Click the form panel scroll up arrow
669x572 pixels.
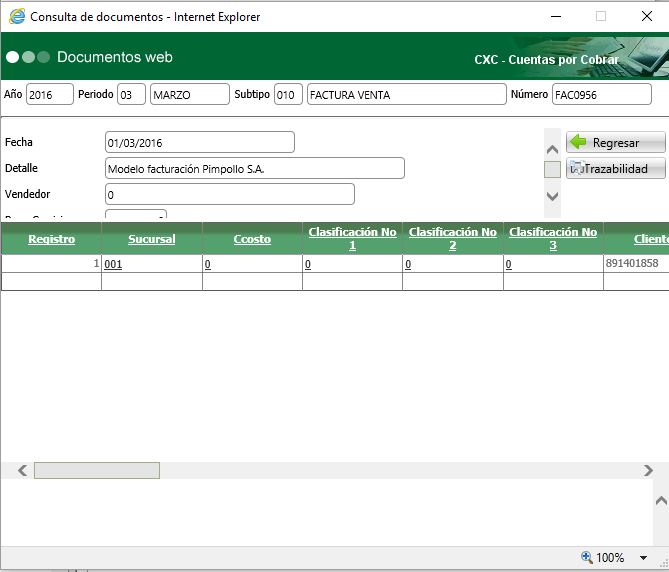(x=553, y=149)
